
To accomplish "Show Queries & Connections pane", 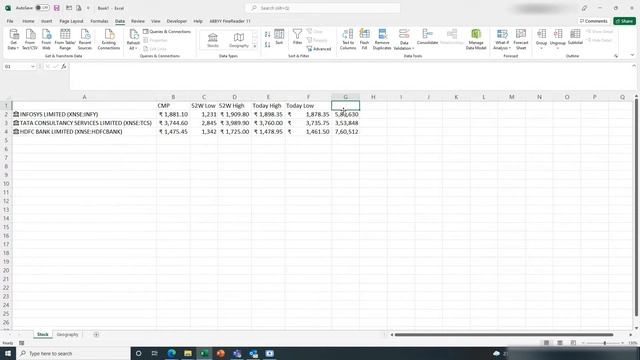I will [x=167, y=31].
